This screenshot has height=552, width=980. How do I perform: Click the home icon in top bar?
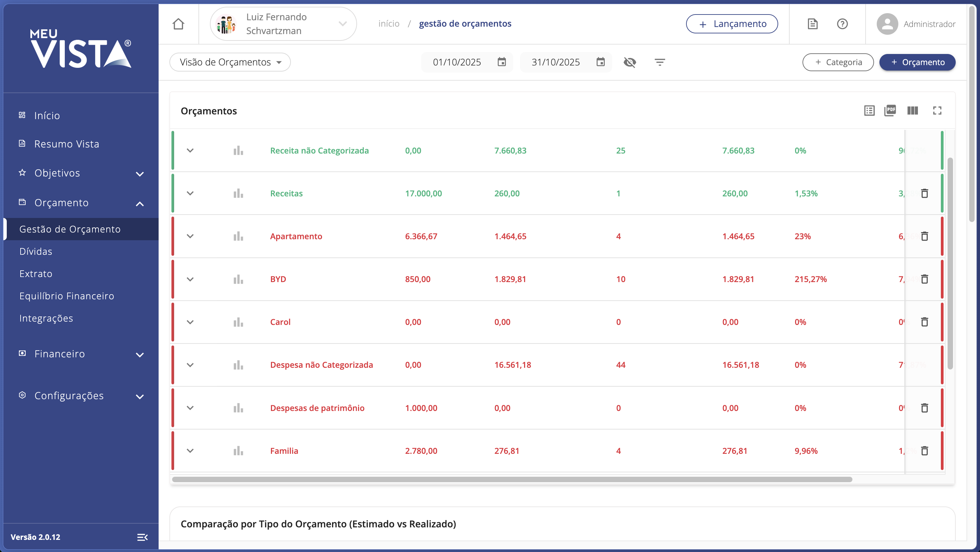[x=178, y=24]
